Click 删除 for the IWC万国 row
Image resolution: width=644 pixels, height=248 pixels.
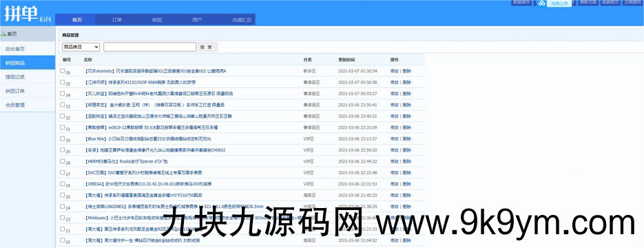coord(406,172)
